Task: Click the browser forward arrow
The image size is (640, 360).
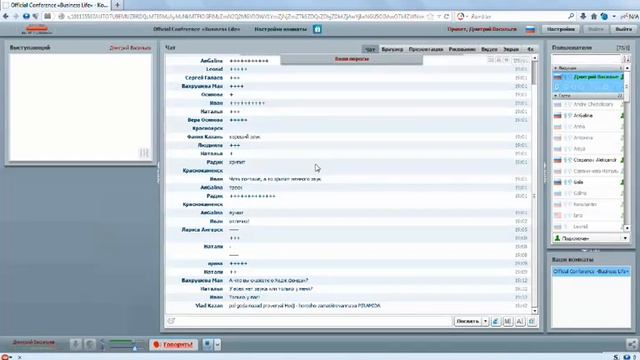Action: point(16,16)
